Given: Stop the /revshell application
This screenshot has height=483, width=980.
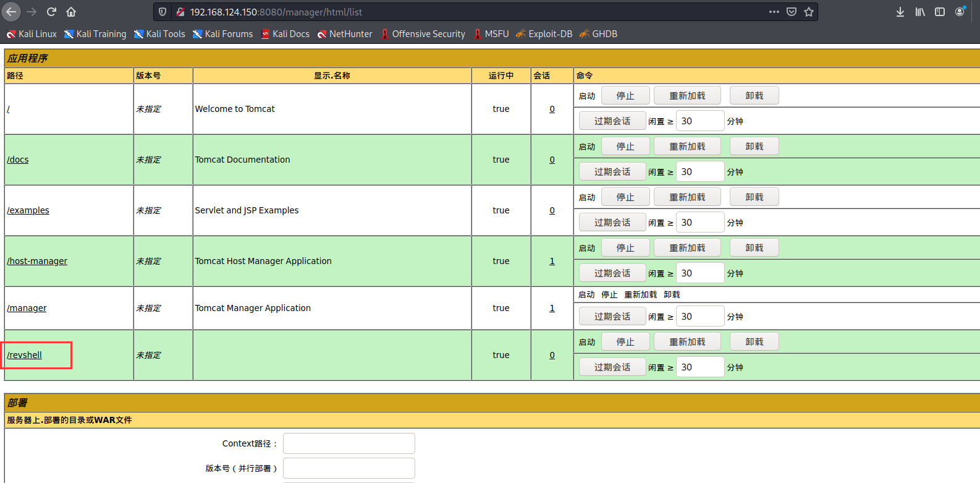Looking at the screenshot, I should pos(625,342).
